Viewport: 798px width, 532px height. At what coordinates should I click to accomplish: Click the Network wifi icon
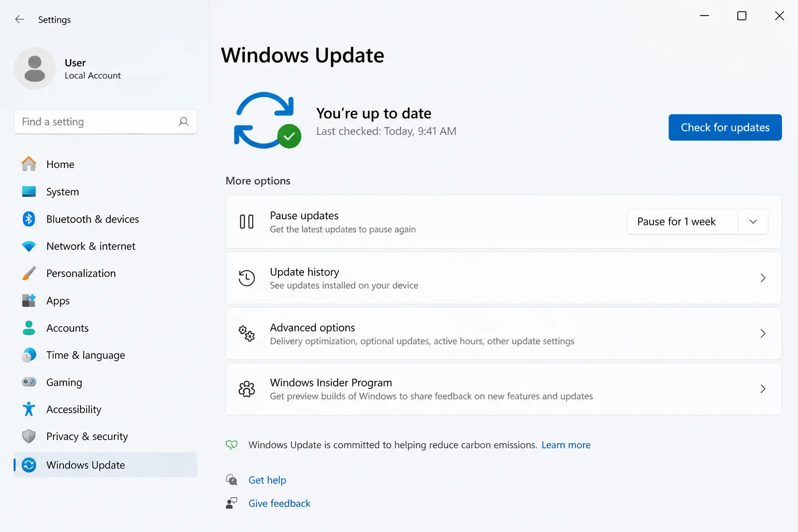[29, 246]
